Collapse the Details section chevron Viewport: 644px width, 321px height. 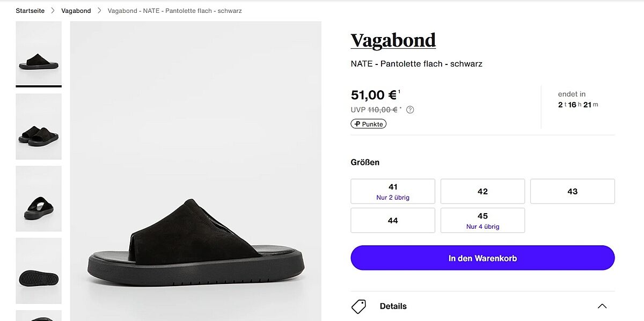(x=602, y=307)
